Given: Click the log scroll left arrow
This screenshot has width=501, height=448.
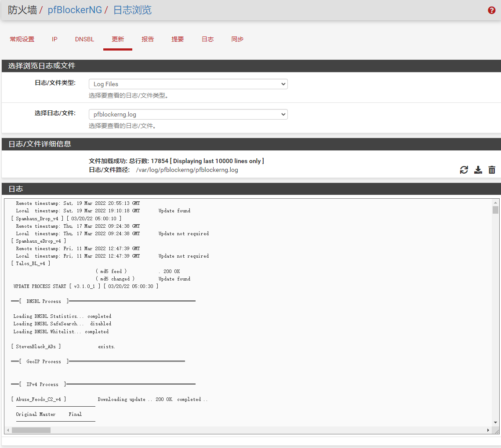Looking at the screenshot, I should pyautogui.click(x=8, y=430).
